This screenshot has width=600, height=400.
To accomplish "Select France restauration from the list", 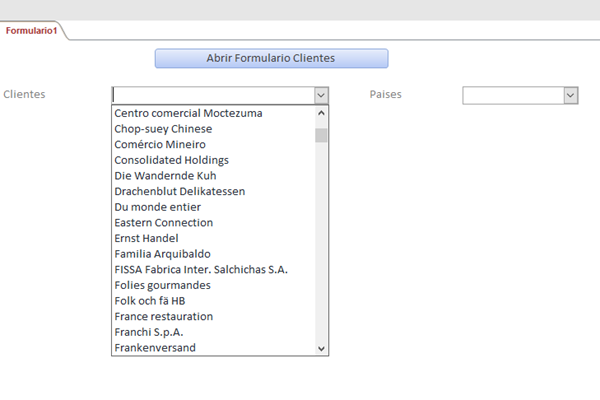I will 163,316.
